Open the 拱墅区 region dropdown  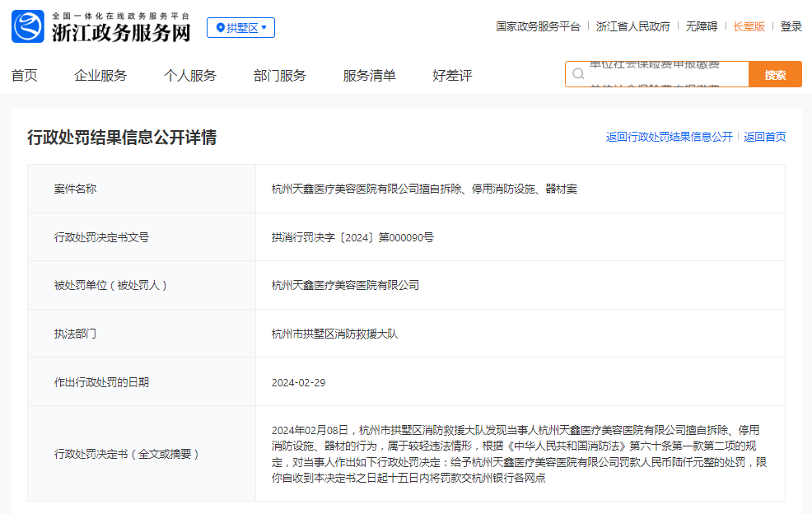click(x=240, y=28)
